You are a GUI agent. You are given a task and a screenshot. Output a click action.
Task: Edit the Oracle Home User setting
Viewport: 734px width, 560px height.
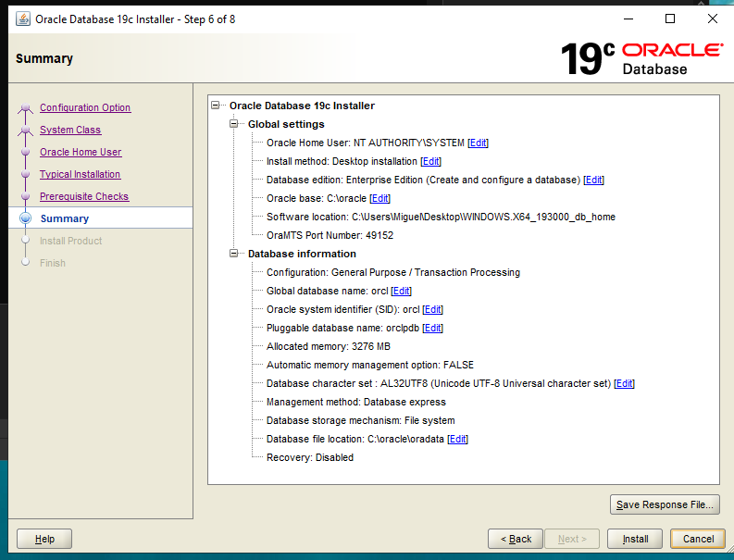478,143
